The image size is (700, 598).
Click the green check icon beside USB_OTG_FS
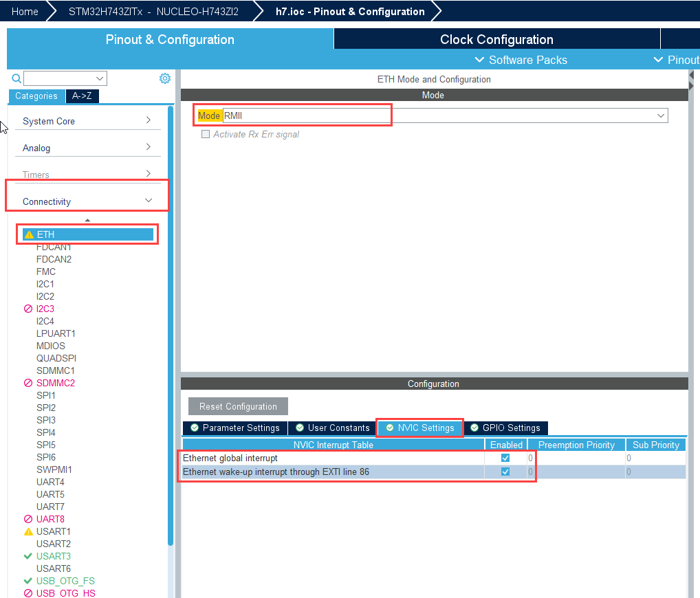coord(28,581)
